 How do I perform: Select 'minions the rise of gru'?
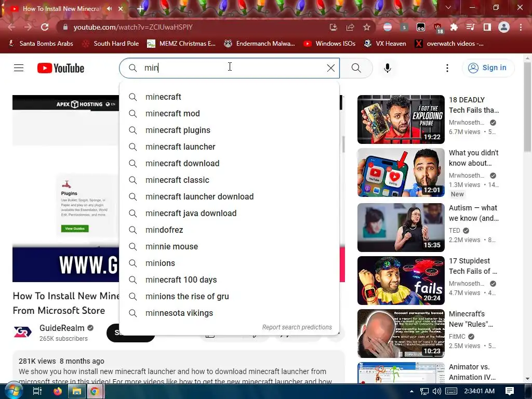tap(229, 297)
